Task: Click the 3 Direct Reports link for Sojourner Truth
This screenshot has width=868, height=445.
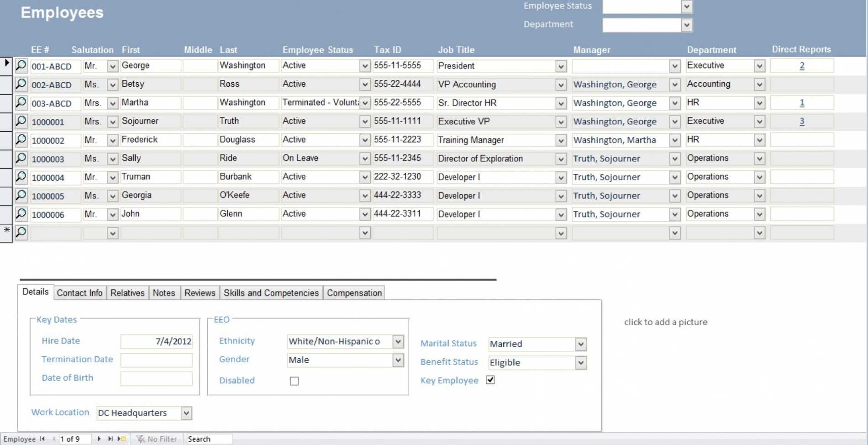Action: click(x=802, y=121)
